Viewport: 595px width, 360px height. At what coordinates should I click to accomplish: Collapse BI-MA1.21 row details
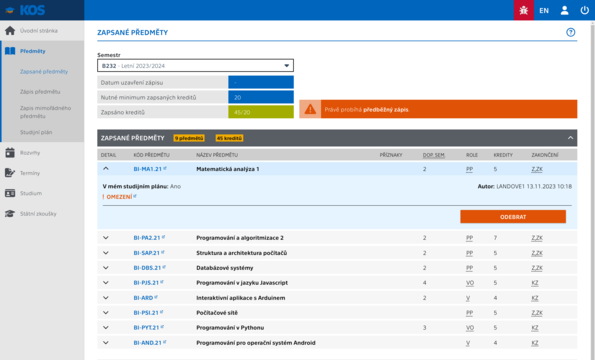tap(106, 169)
